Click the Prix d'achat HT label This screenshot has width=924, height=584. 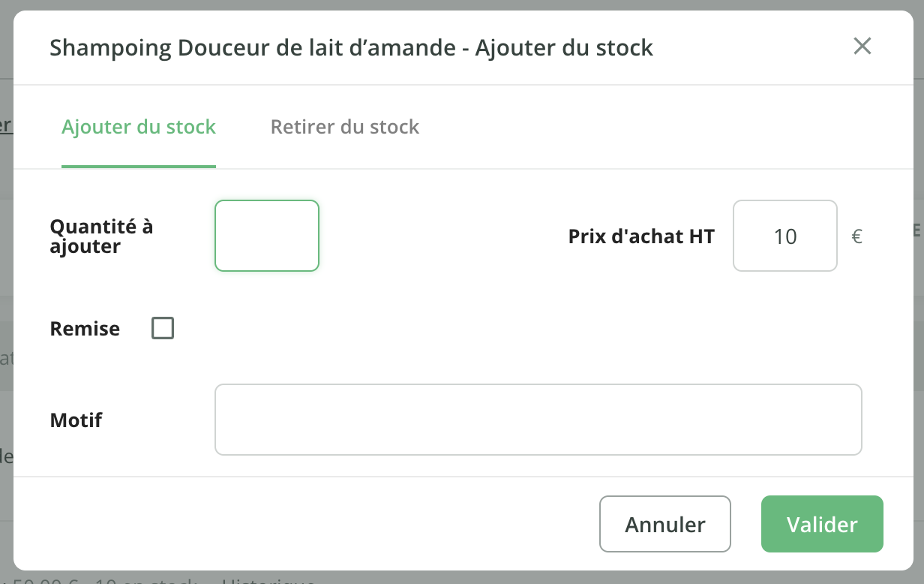tap(641, 236)
